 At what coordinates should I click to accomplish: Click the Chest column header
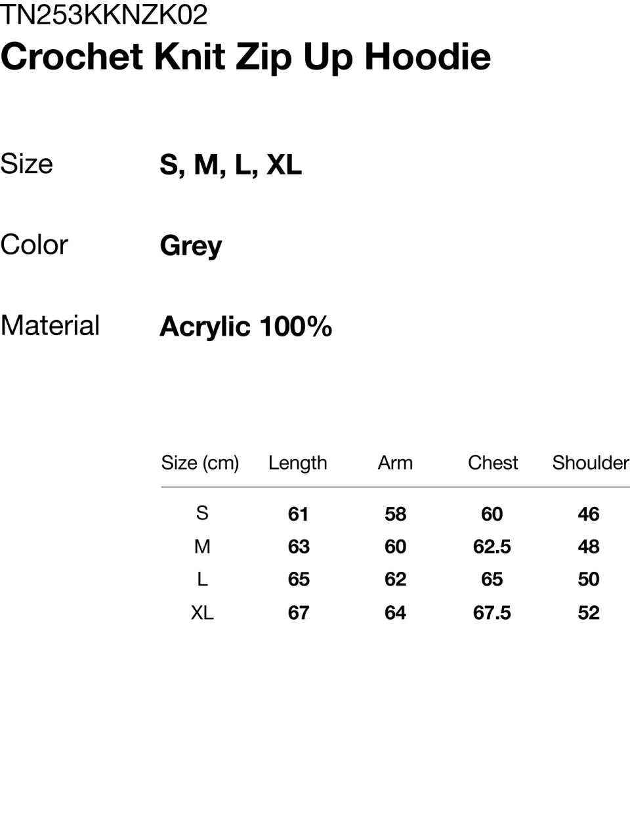coord(493,463)
